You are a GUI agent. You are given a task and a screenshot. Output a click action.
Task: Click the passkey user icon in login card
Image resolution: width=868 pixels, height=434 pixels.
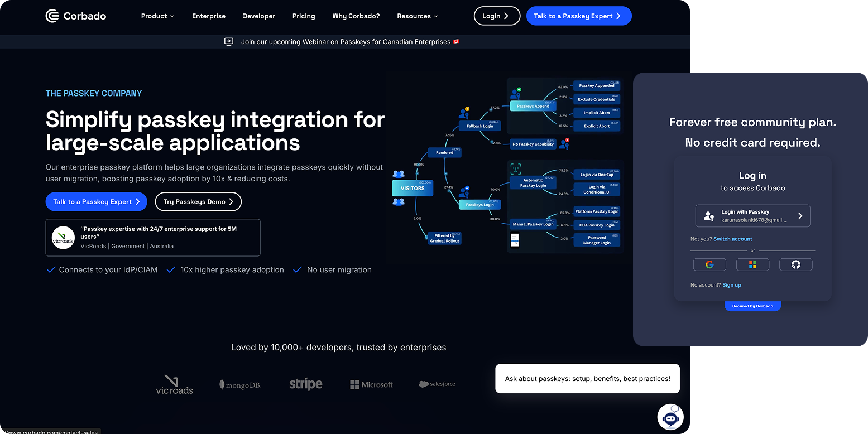click(x=709, y=216)
